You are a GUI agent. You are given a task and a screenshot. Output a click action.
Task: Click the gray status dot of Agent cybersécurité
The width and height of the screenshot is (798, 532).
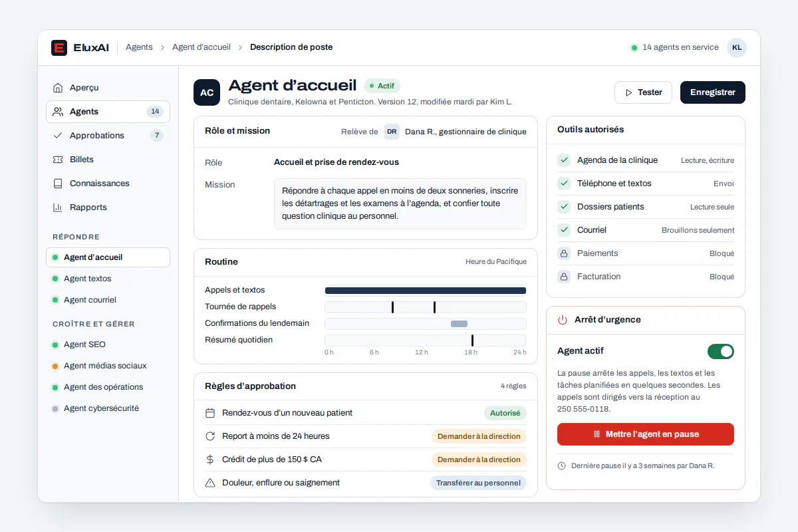point(55,409)
